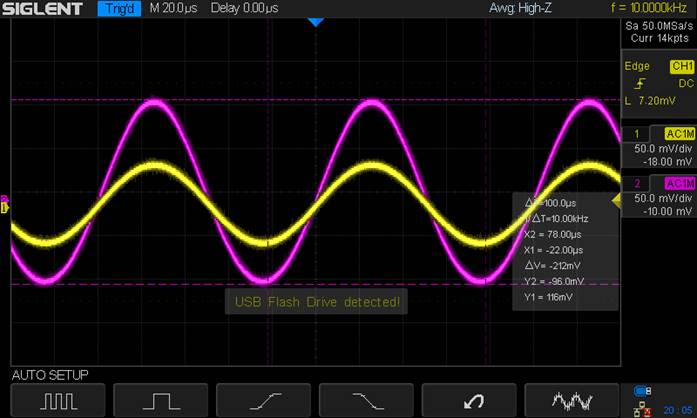
Task: Click the magenta AC1M channel 2 coupling badge
Action: [x=680, y=183]
